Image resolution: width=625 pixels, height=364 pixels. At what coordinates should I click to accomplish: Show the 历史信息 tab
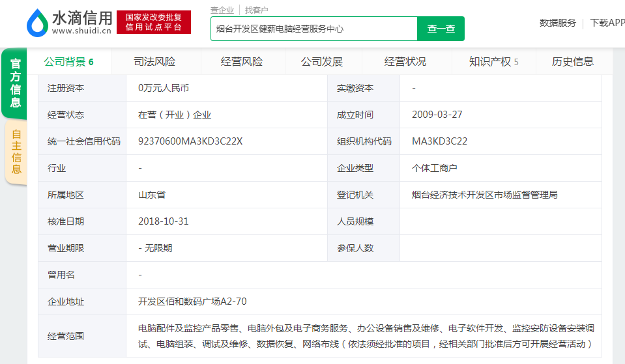point(573,62)
